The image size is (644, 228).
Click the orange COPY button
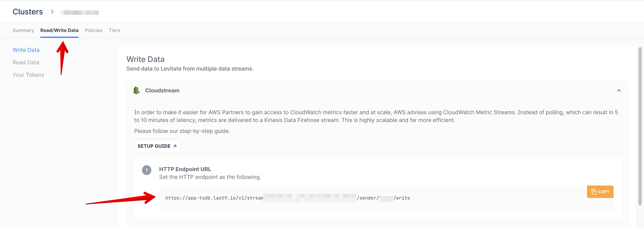click(600, 192)
